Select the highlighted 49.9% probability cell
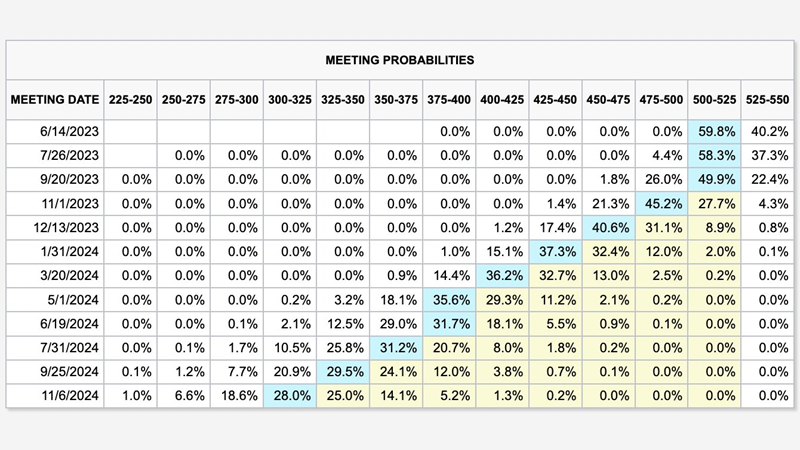Screen dimensions: 800x450 (714, 179)
